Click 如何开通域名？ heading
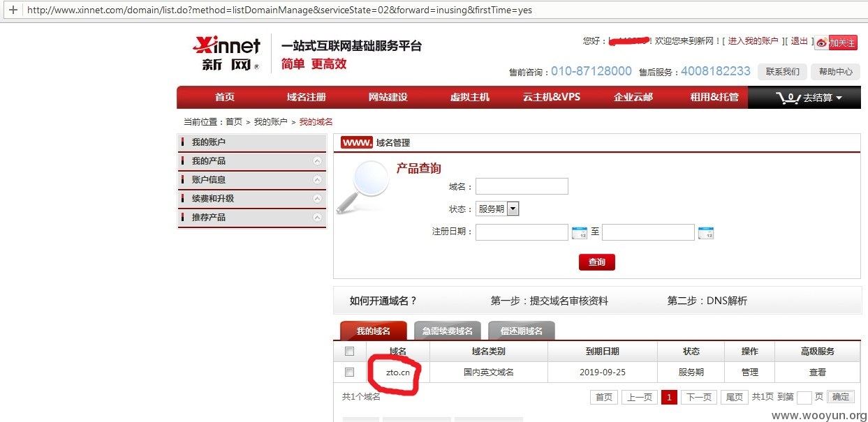The width and height of the screenshot is (868, 422). 383,301
